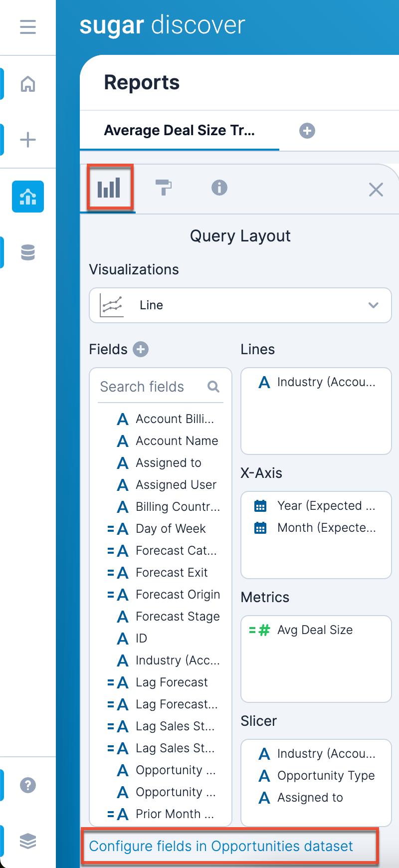The height and width of the screenshot is (868, 399).
Task: Open the paint roller formatting tab
Action: pyautogui.click(x=164, y=188)
